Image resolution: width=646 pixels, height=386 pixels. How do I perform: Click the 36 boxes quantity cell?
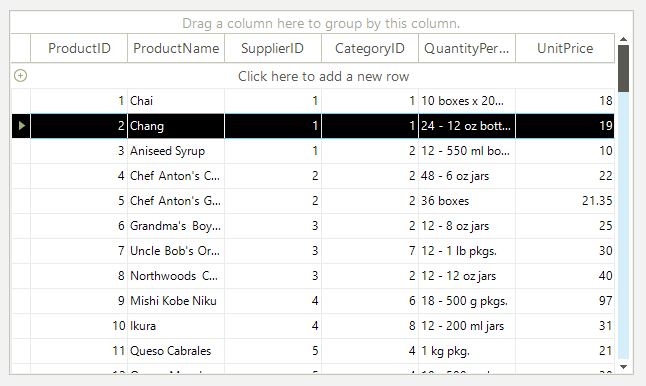click(x=467, y=201)
